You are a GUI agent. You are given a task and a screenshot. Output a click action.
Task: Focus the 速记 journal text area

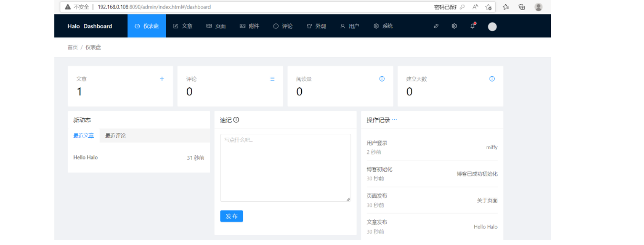pos(285,168)
